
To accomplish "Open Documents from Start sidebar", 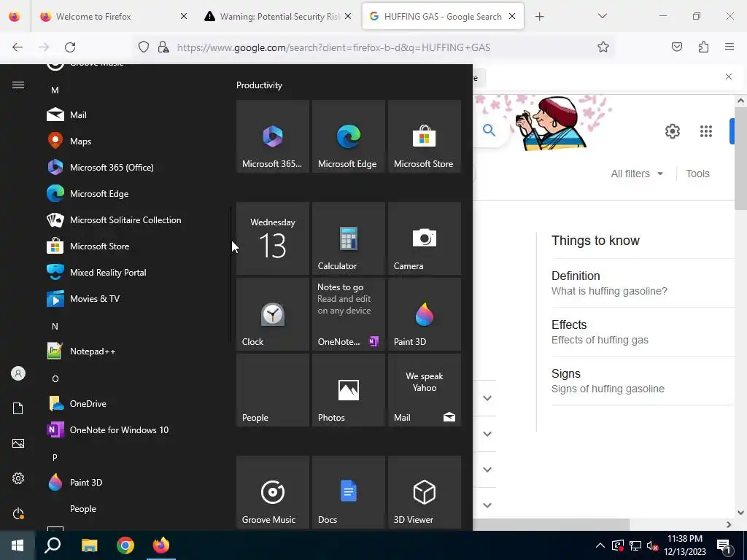I will (x=18, y=408).
